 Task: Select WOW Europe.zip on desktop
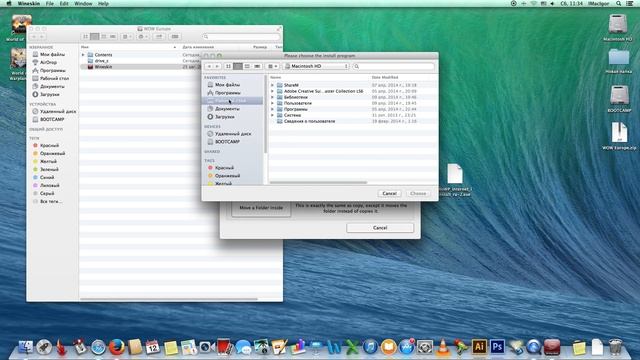pos(619,136)
